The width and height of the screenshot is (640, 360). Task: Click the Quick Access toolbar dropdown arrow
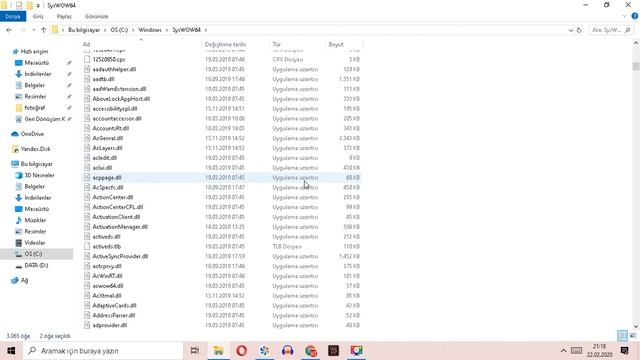pyautogui.click(x=38, y=6)
